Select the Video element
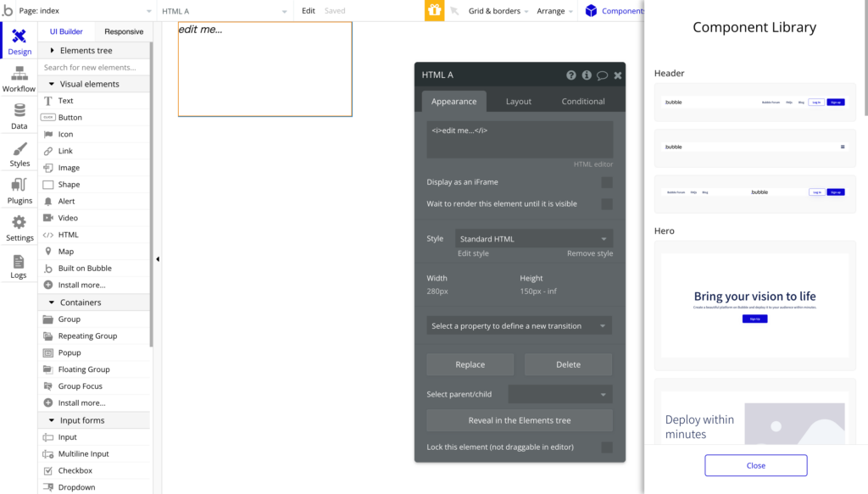Screen dimensions: 868x494 (95, 218)
